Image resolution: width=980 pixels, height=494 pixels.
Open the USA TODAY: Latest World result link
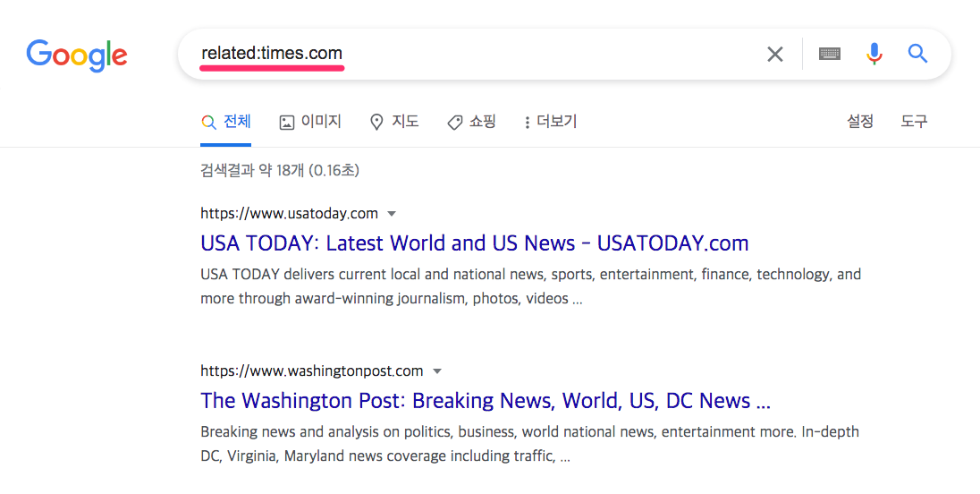click(475, 243)
